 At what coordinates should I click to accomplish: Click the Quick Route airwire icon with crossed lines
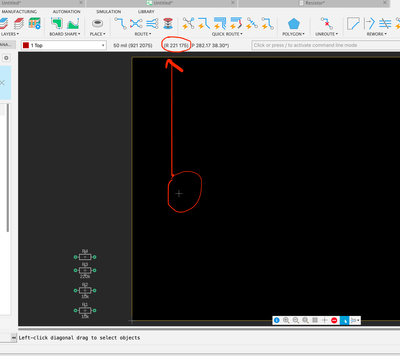tap(188, 23)
